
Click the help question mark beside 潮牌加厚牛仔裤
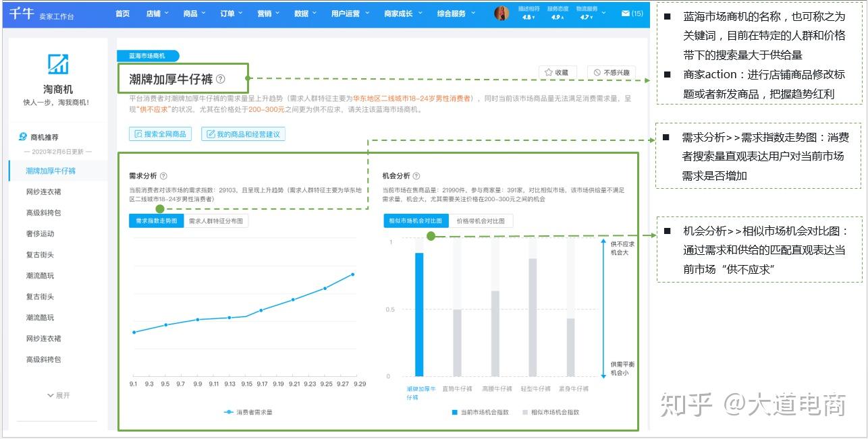pos(221,79)
